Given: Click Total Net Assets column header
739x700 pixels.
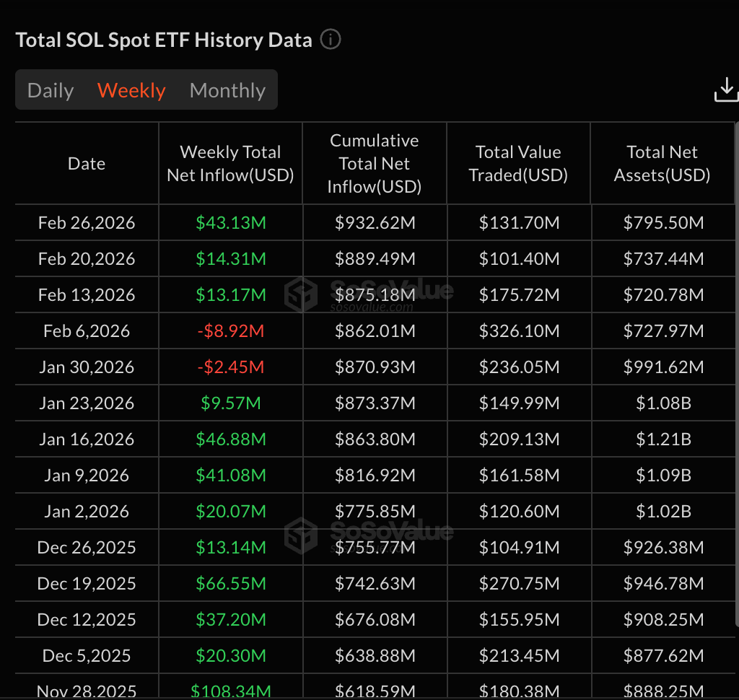Looking at the screenshot, I should point(663,164).
